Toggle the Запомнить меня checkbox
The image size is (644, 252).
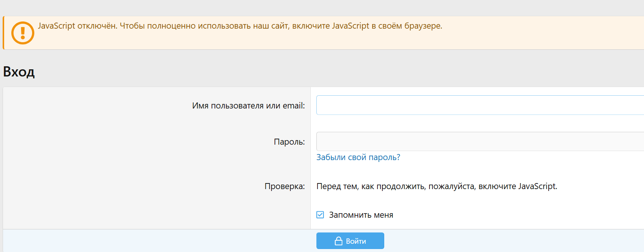(x=320, y=215)
